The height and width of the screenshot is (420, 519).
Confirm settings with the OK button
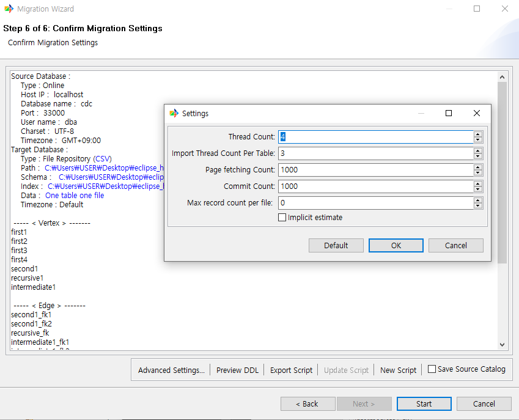(395, 245)
